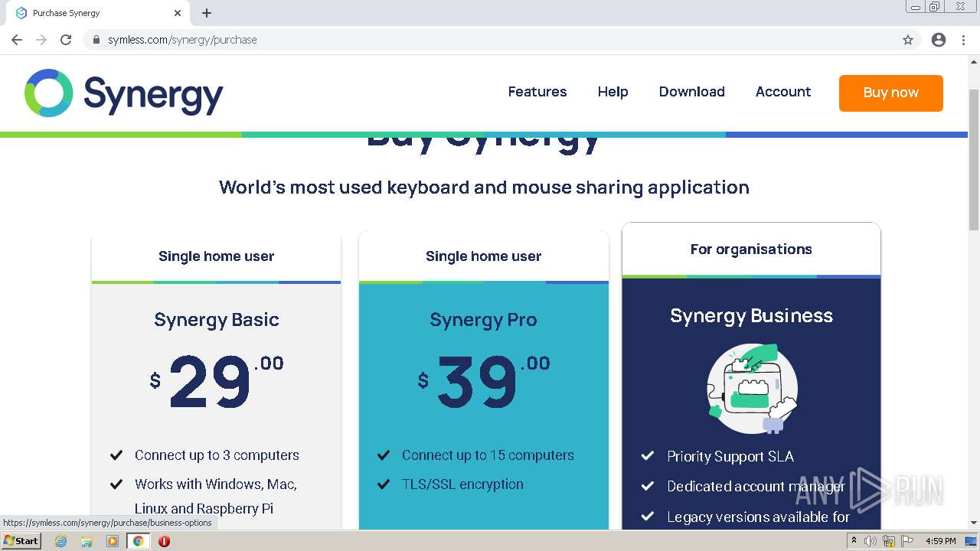Click the Chrome taskbar icon

[x=139, y=541]
